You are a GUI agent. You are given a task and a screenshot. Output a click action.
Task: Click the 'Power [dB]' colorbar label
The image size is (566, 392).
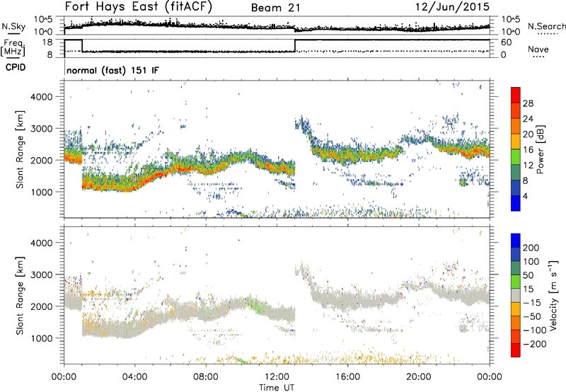tap(540, 149)
